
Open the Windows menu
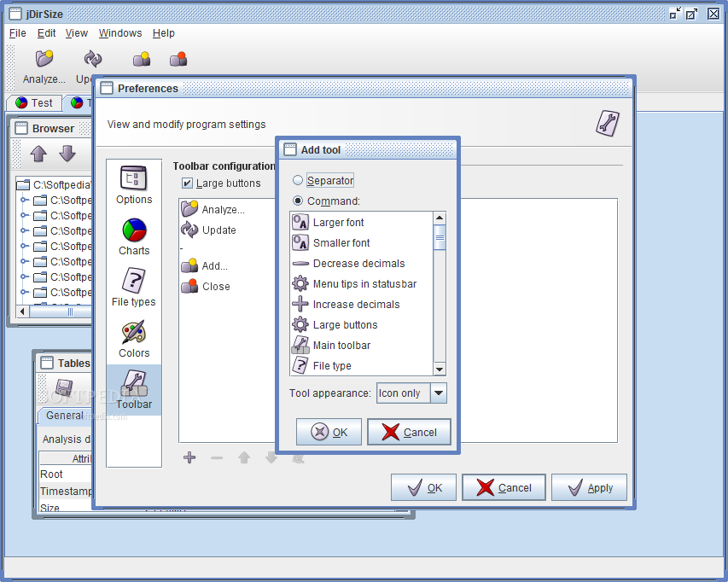pos(120,33)
